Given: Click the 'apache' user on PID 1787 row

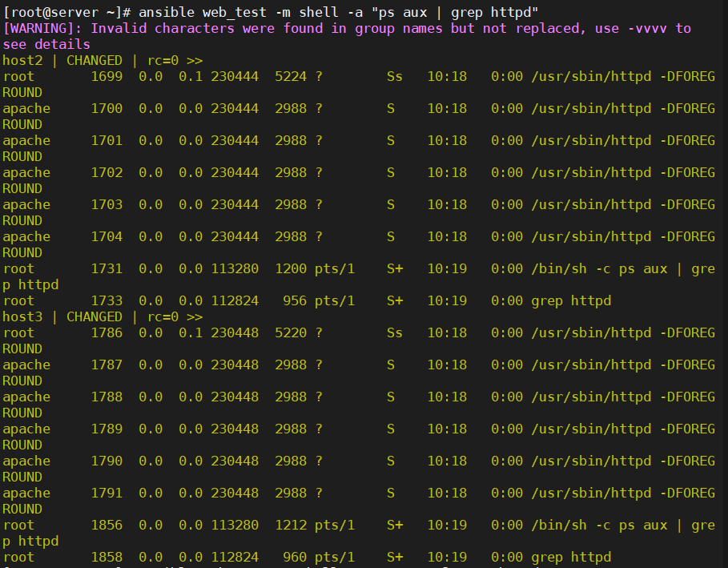Looking at the screenshot, I should pos(26,365).
